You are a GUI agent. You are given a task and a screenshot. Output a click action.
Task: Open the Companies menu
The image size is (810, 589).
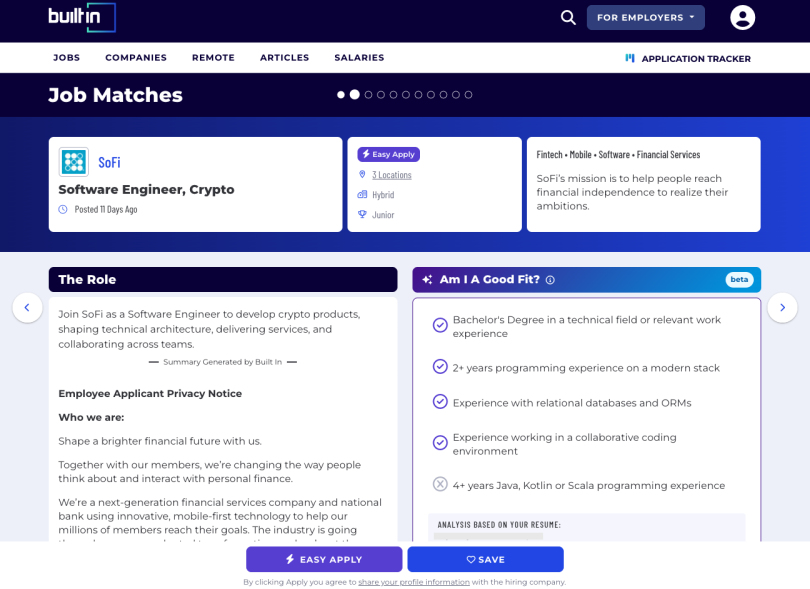tap(136, 58)
